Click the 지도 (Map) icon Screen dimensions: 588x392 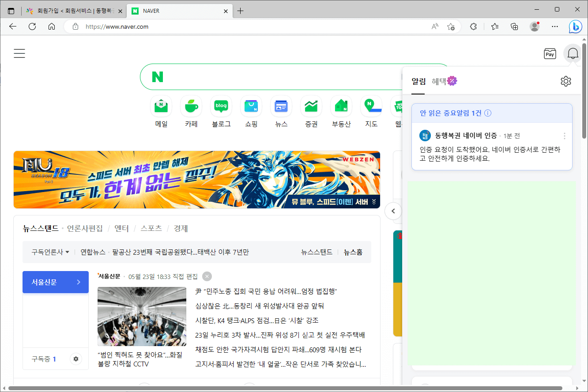click(371, 106)
